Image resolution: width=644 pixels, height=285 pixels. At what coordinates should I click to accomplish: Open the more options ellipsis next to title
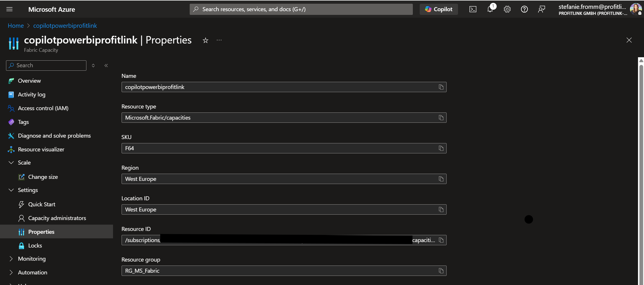219,40
